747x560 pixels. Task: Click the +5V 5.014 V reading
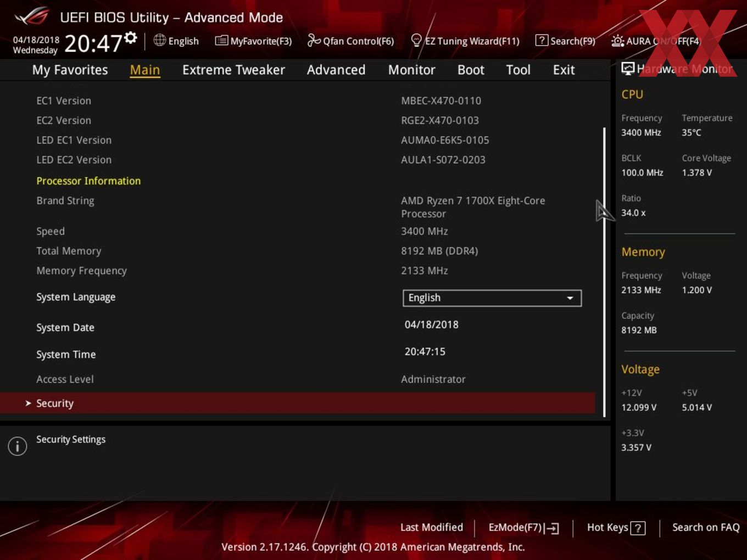click(697, 407)
